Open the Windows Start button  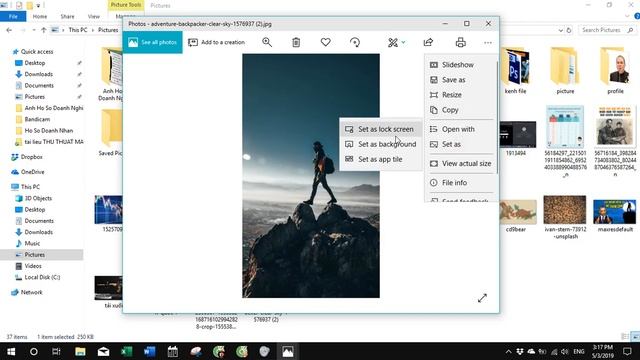point(11,351)
